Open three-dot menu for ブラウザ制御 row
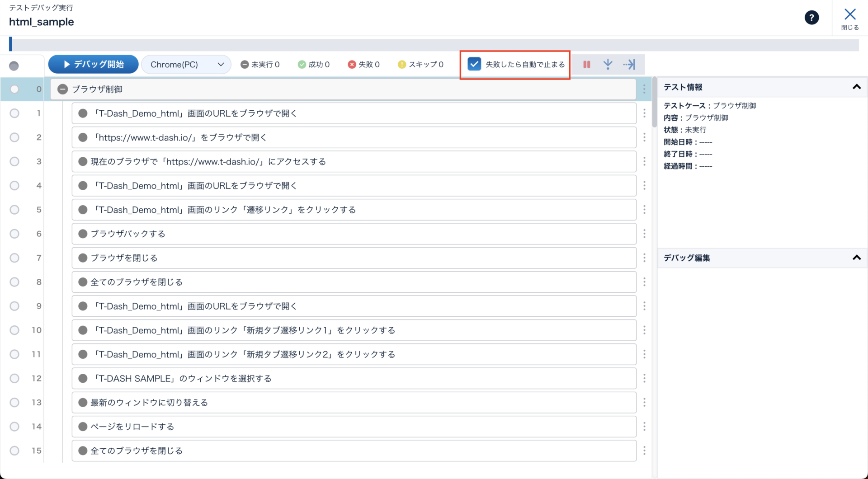868x479 pixels. coord(644,89)
